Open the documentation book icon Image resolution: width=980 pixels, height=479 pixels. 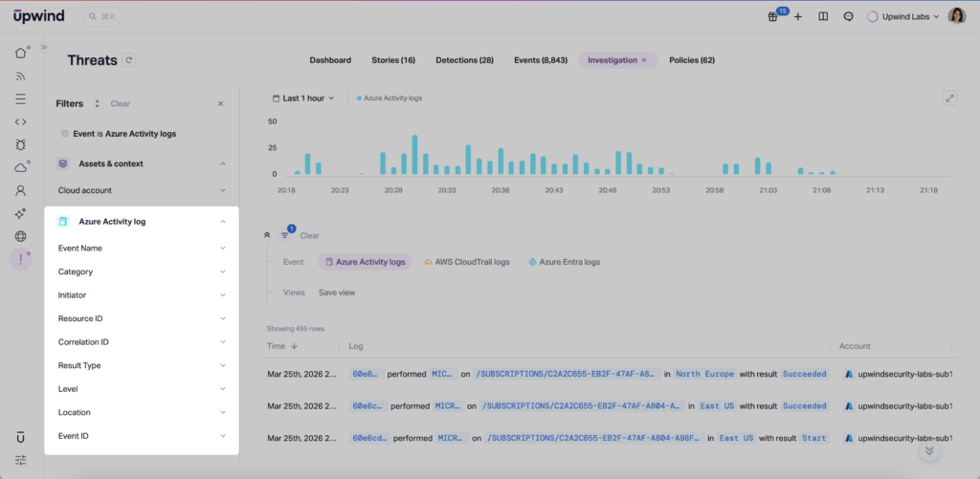pyautogui.click(x=823, y=17)
